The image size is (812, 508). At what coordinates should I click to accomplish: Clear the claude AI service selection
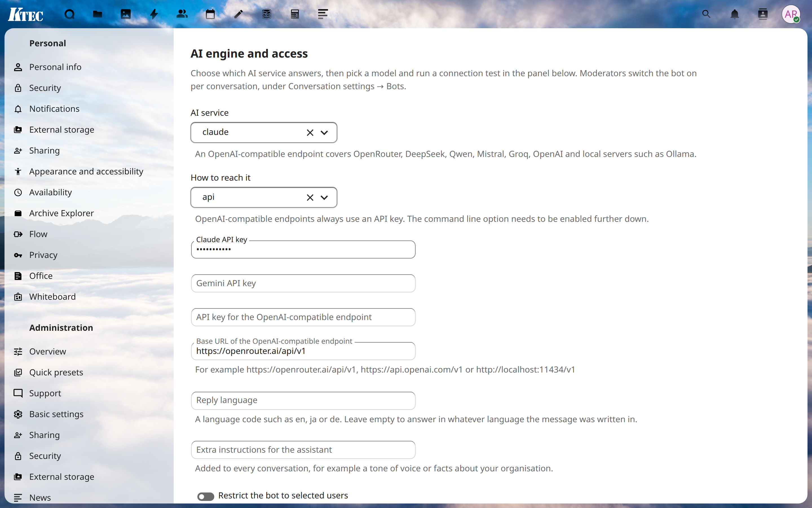coord(310,133)
